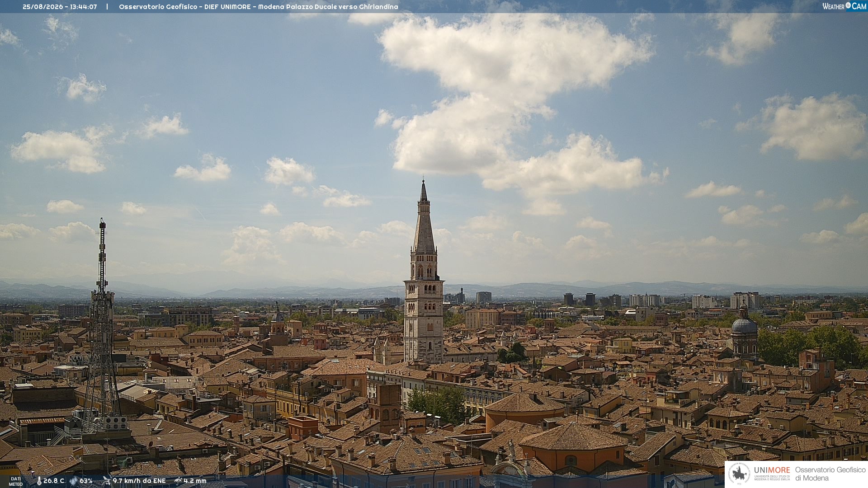Click the UNIMORE round seal emblem

739,474
